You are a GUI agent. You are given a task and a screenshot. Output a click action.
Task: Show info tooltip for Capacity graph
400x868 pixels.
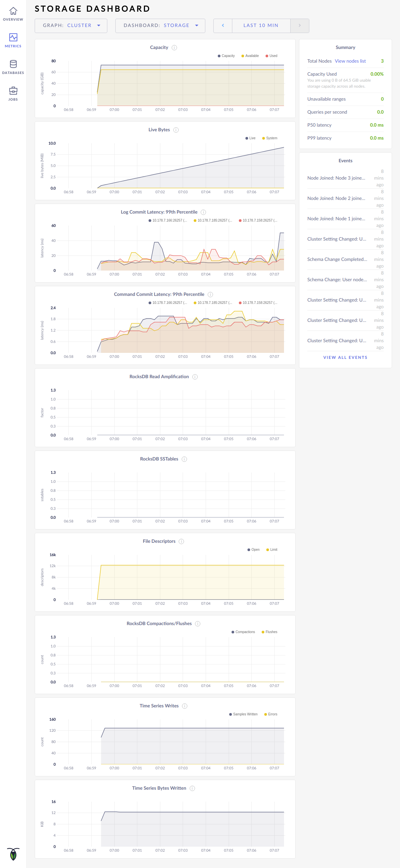(174, 48)
